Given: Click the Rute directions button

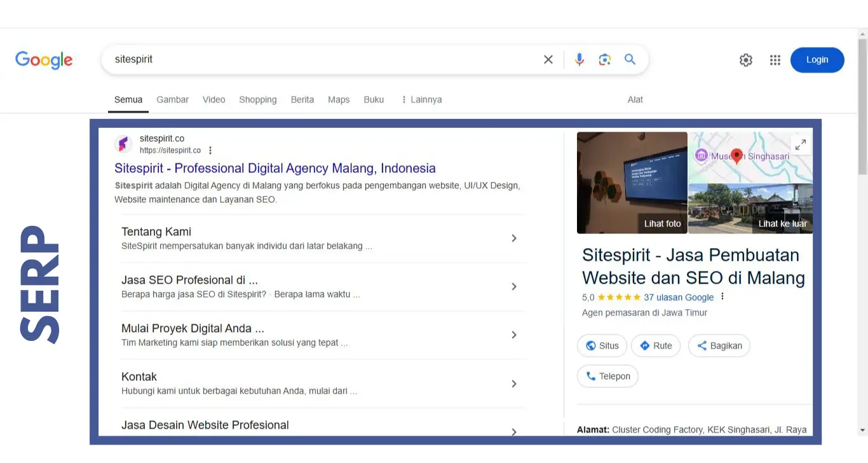Looking at the screenshot, I should pyautogui.click(x=656, y=345).
